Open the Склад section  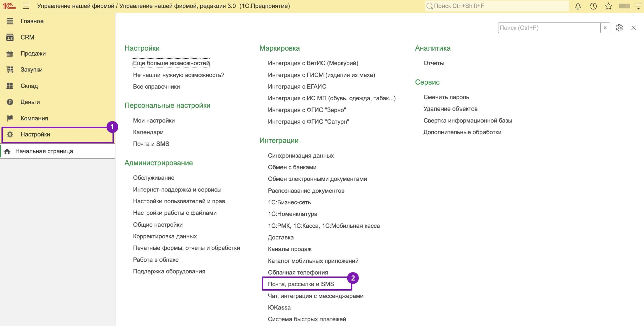click(x=29, y=86)
